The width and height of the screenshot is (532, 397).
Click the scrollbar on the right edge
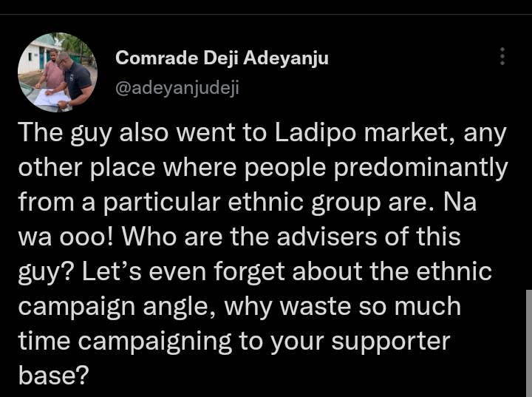pyautogui.click(x=528, y=344)
